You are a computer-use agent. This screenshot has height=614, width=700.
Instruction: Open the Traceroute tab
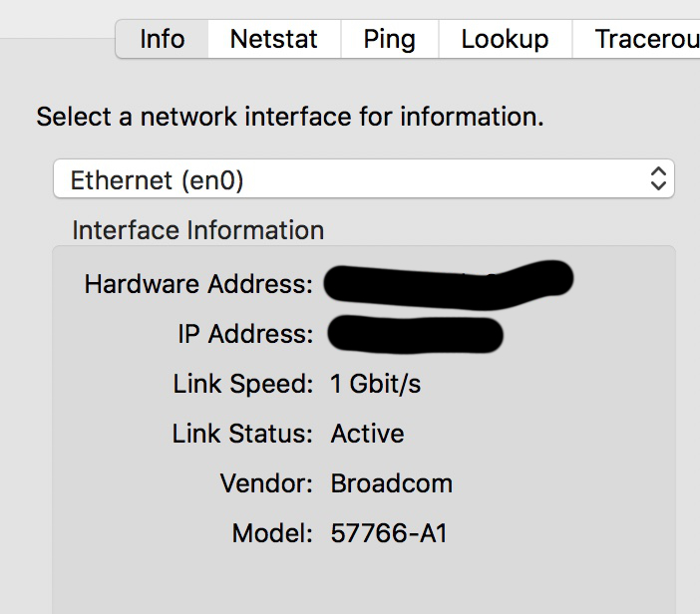click(636, 39)
